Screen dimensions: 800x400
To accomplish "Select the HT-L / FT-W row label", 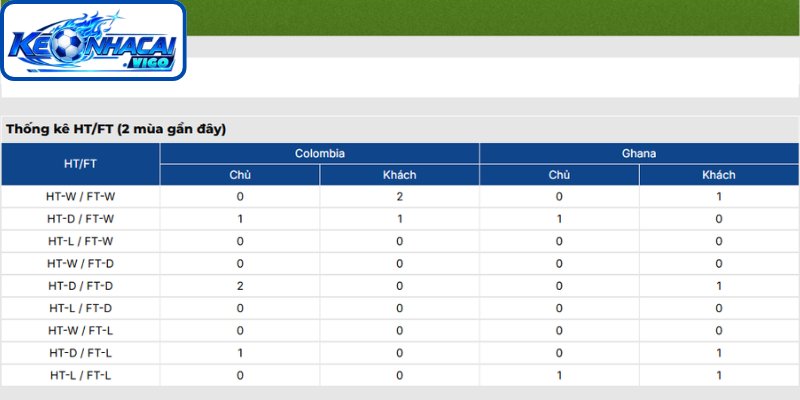I will [81, 241].
